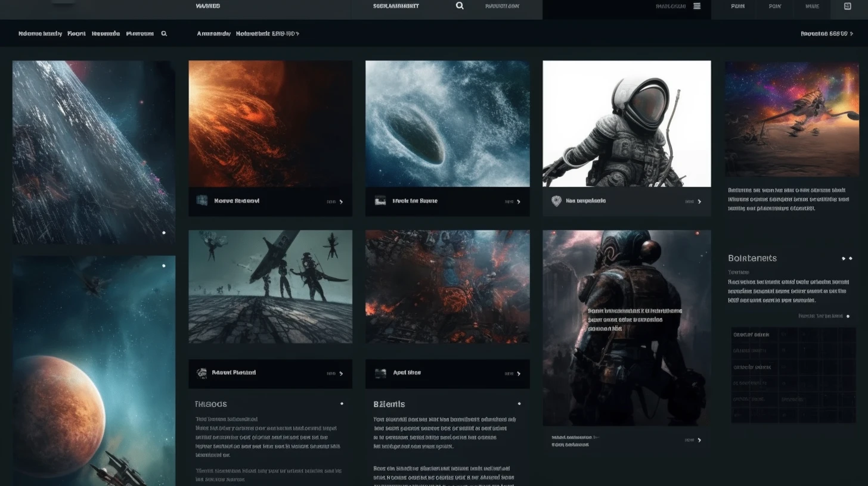
Task: Click the arrow link on the astronaut card
Action: point(699,202)
